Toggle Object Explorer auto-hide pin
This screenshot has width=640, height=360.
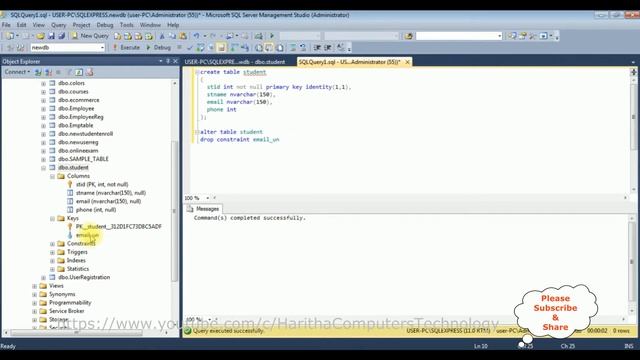tap(168, 61)
